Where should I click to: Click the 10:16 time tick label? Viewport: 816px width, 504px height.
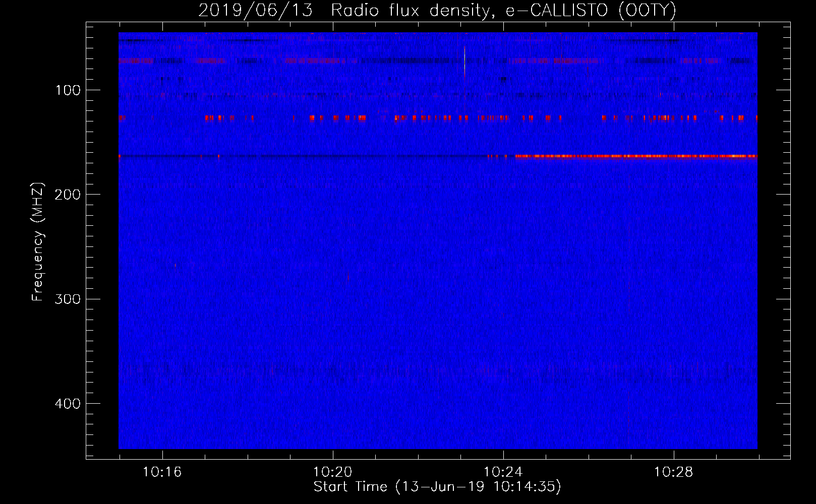tap(162, 472)
